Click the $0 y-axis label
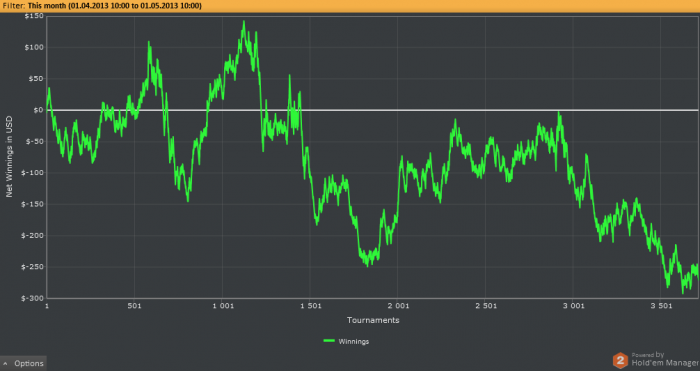 (x=38, y=110)
